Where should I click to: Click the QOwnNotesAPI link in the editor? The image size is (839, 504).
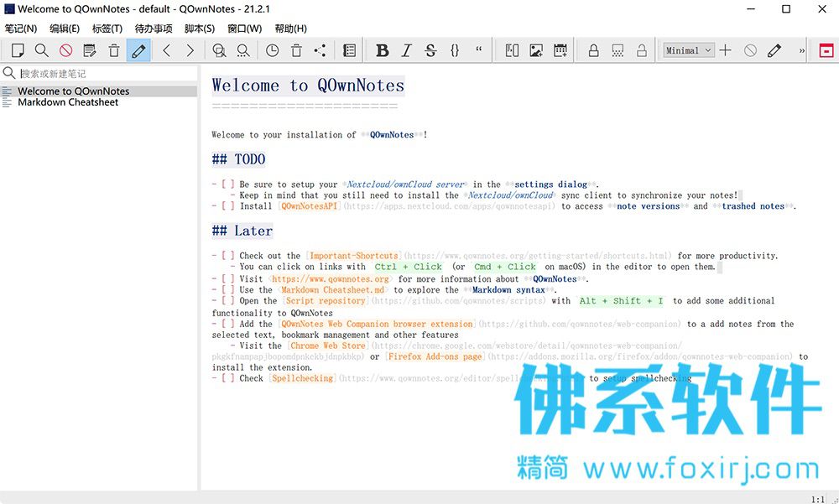coord(310,206)
